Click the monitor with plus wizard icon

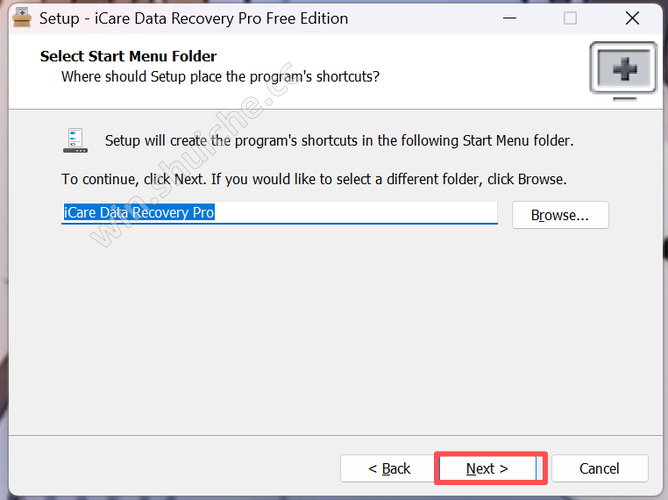(x=623, y=69)
